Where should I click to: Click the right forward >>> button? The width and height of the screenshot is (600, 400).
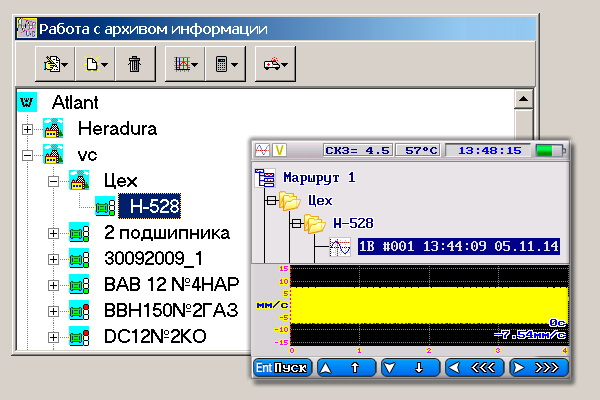(539, 368)
